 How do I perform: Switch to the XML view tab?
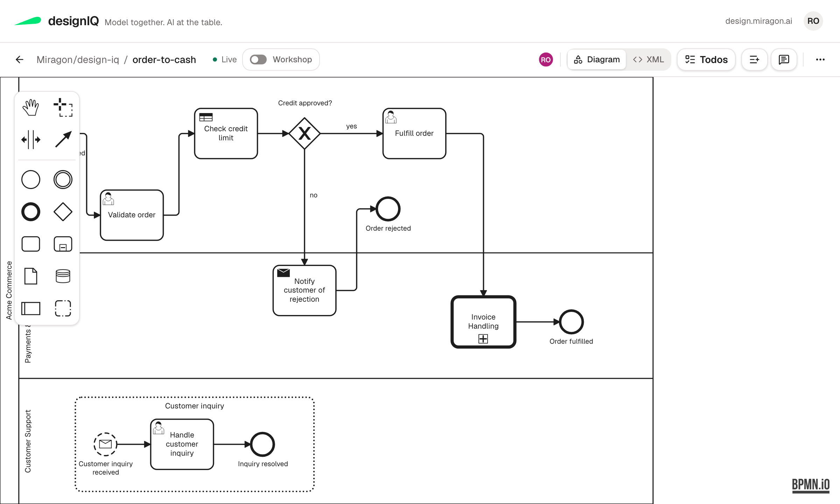point(649,59)
